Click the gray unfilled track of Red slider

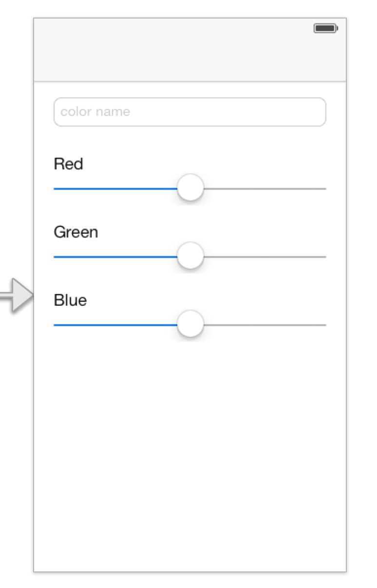(x=264, y=188)
